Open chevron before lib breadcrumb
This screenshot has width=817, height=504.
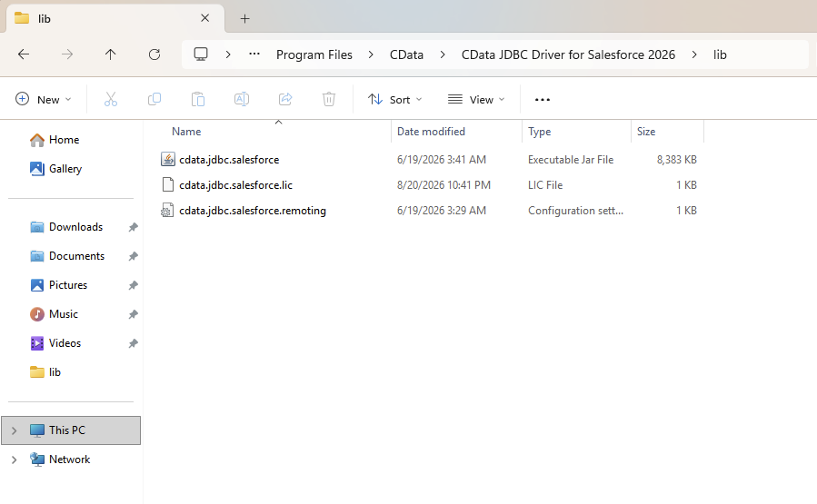[694, 54]
